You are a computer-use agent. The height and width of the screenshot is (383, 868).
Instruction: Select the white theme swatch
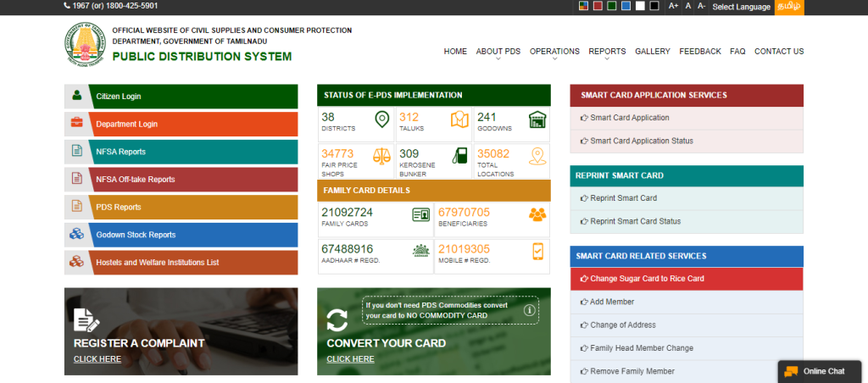pyautogui.click(x=641, y=6)
